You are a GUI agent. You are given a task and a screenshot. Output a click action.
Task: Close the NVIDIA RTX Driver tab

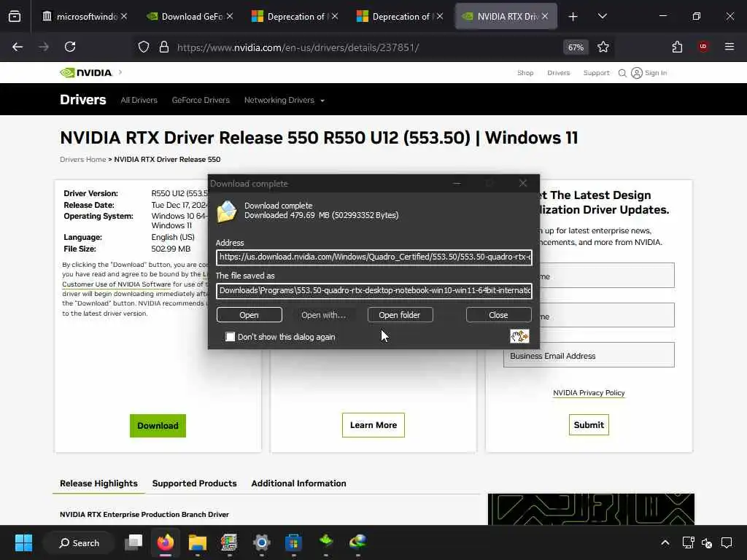click(x=544, y=16)
